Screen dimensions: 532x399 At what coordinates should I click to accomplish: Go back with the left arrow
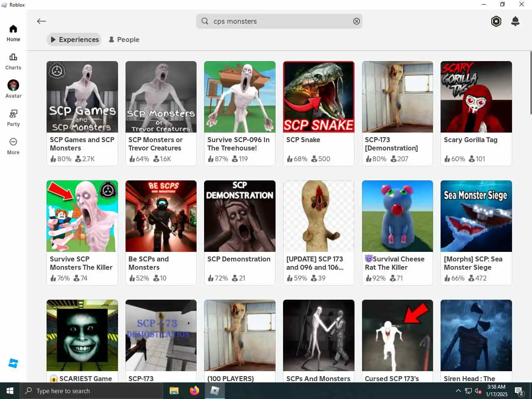click(x=41, y=21)
